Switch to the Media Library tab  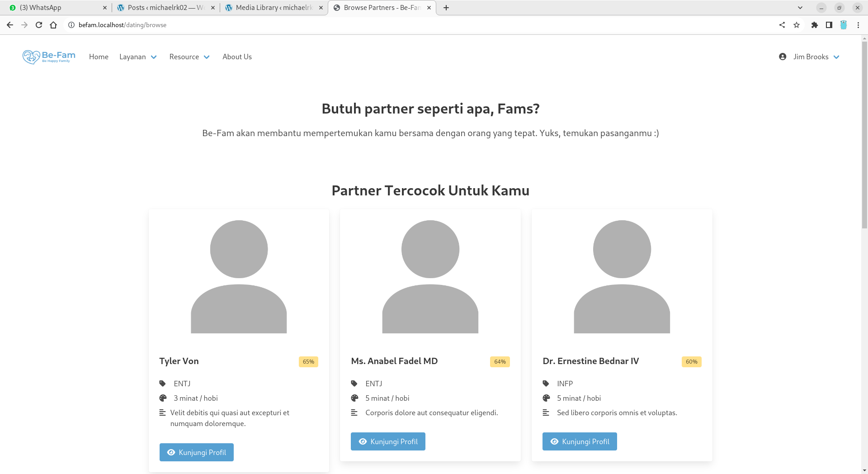(x=274, y=8)
